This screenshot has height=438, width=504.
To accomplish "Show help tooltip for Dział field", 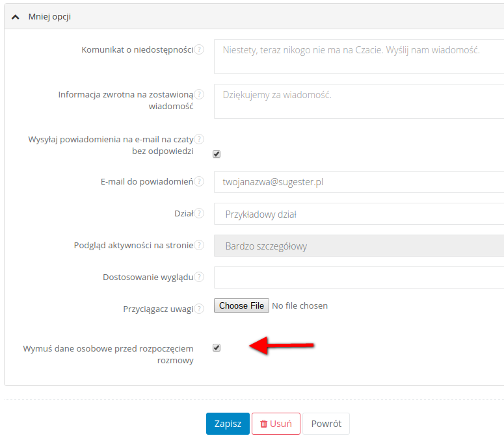I will click(200, 213).
